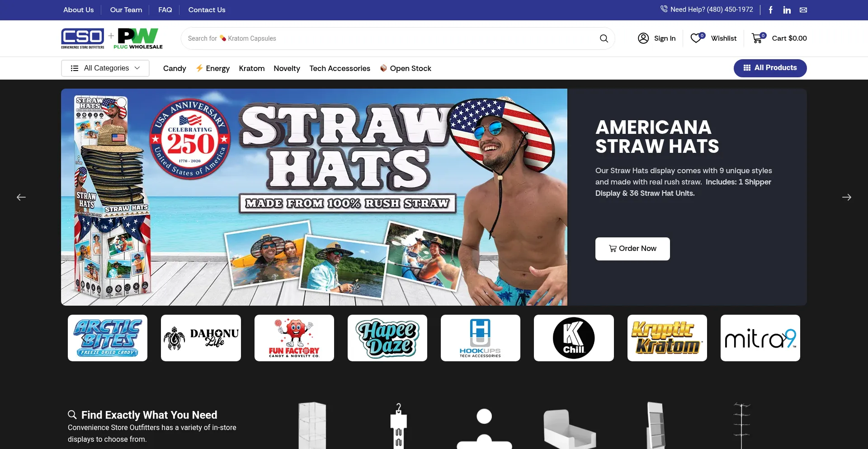Image resolution: width=868 pixels, height=449 pixels.
Task: Open the Contact Us link
Action: point(207,9)
